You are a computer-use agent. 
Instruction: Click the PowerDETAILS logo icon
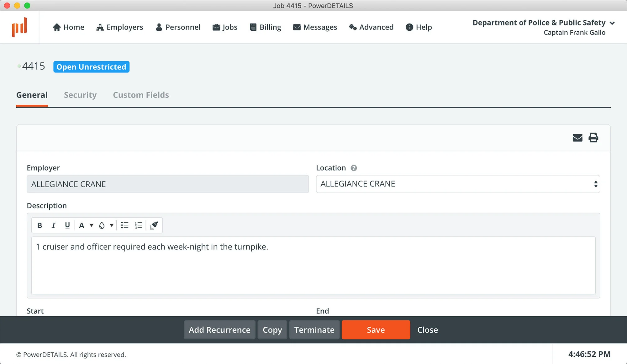pos(19,27)
